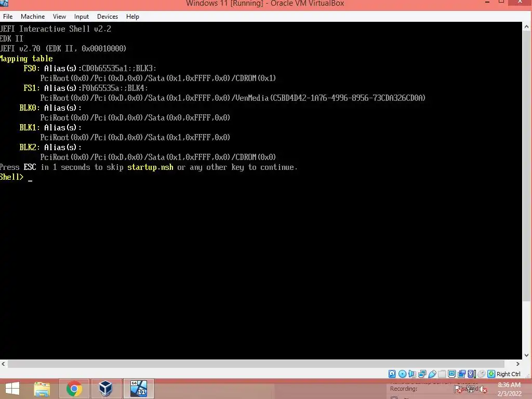Image resolution: width=532 pixels, height=399 pixels.
Task: Open the Input menu
Action: pos(82,16)
